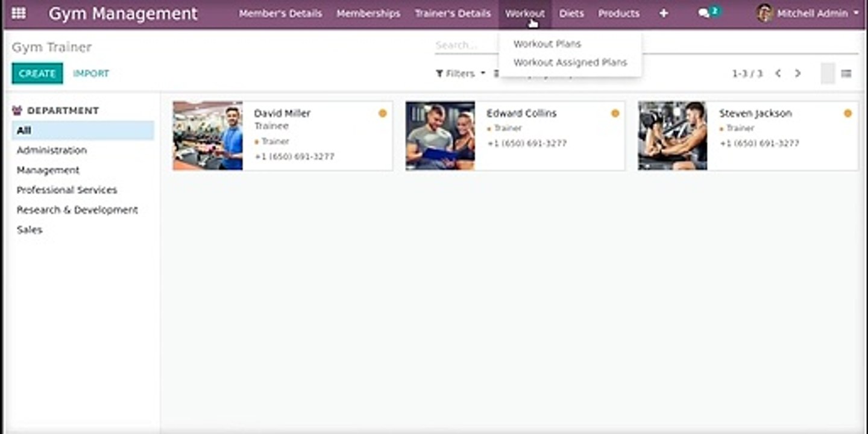Select All departments filter

pos(83,130)
